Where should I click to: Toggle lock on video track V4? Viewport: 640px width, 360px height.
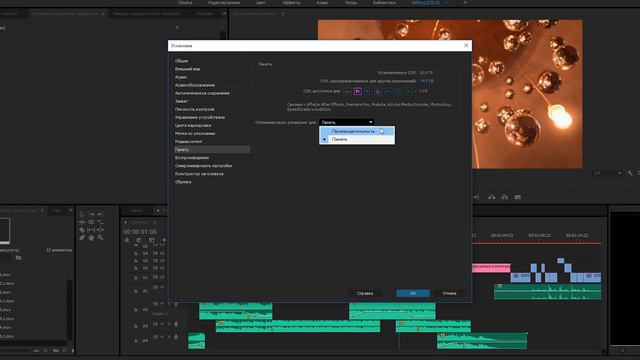(x=136, y=253)
